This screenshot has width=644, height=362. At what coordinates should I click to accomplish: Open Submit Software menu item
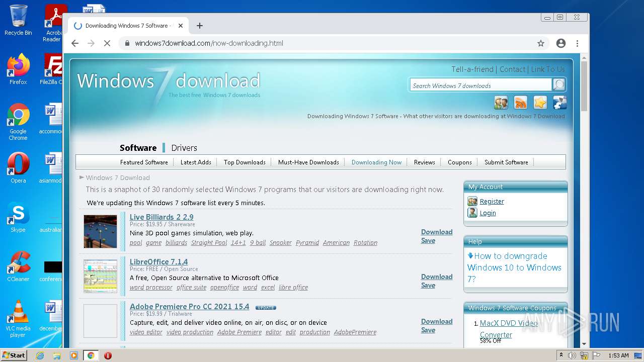[x=506, y=162]
